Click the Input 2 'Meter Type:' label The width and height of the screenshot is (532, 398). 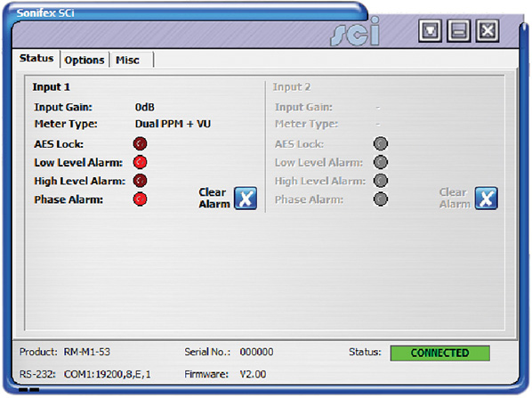(x=306, y=124)
